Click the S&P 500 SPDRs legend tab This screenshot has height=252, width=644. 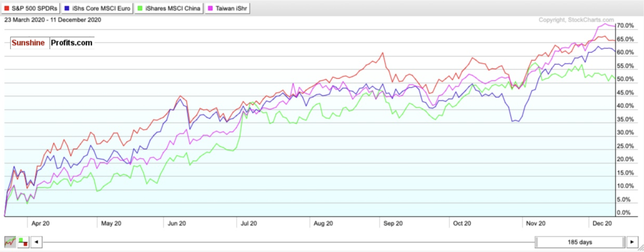[31, 8]
